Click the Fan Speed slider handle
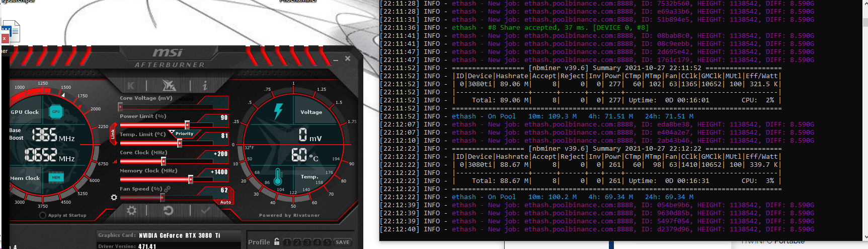Screen dimensions: 868x249 coord(163,198)
